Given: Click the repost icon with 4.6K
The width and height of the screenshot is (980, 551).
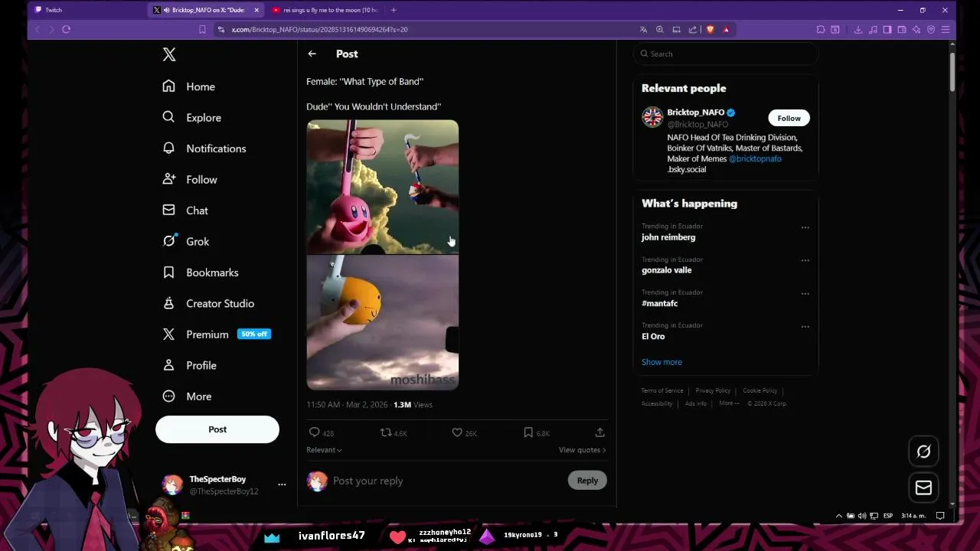Looking at the screenshot, I should tap(386, 432).
